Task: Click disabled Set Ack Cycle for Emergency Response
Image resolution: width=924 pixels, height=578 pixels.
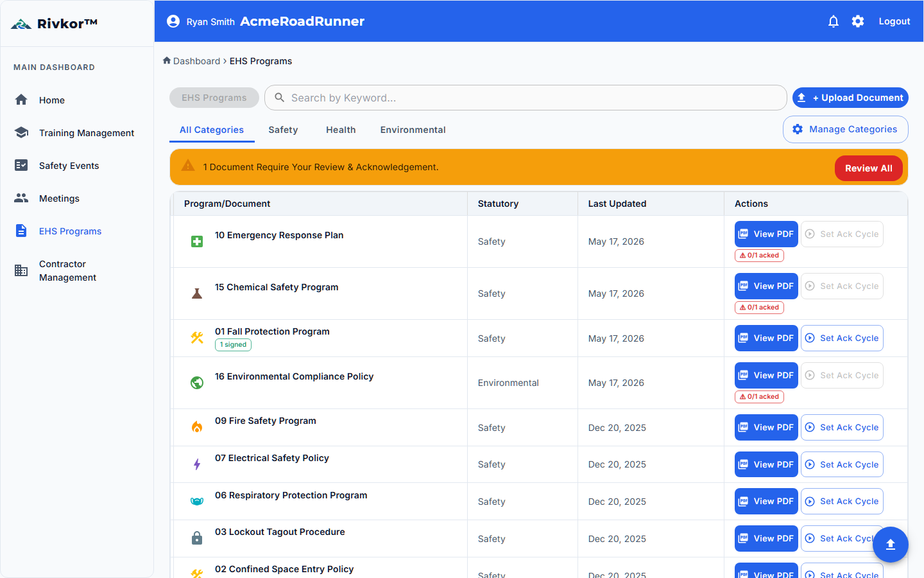Action: (x=842, y=234)
